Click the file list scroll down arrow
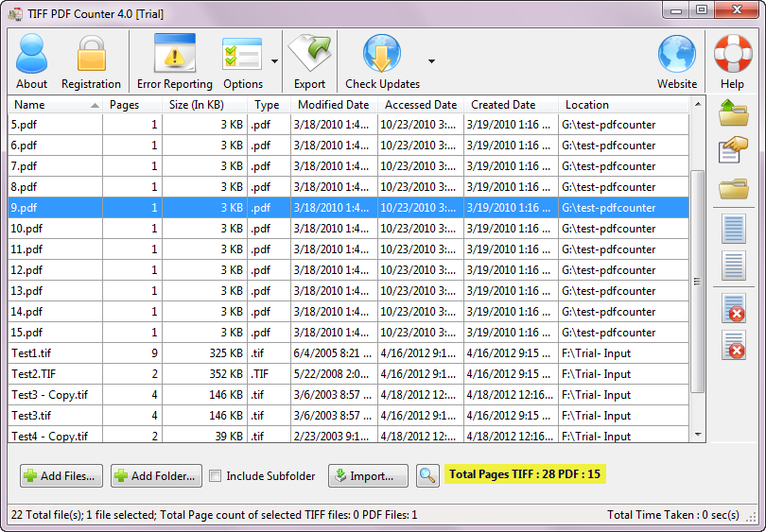Screen dimensions: 766x532 pyautogui.click(x=698, y=435)
